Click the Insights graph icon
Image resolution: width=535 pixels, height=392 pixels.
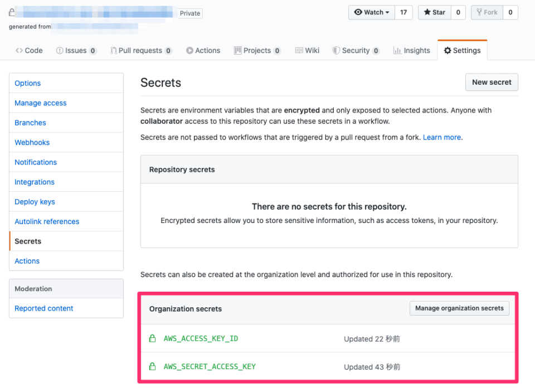click(397, 51)
